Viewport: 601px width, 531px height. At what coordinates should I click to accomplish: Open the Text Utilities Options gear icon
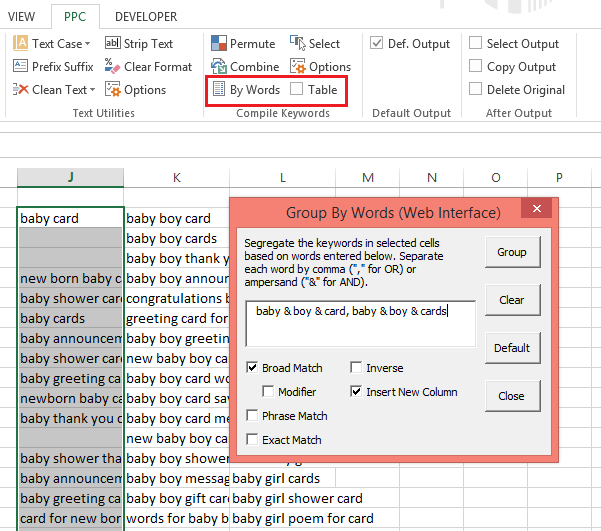(113, 90)
